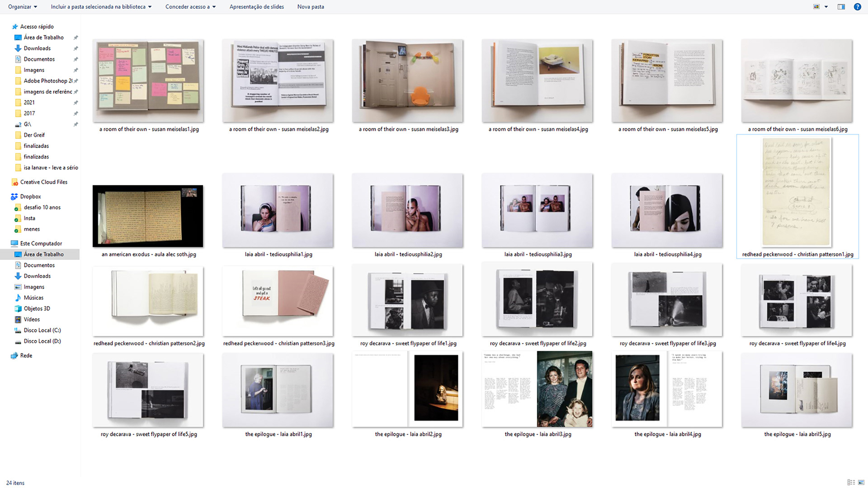Screen dimensions: 868x488
Task: Select the epilogue - laia abril5.jpg thumbnail
Action: 797,390
